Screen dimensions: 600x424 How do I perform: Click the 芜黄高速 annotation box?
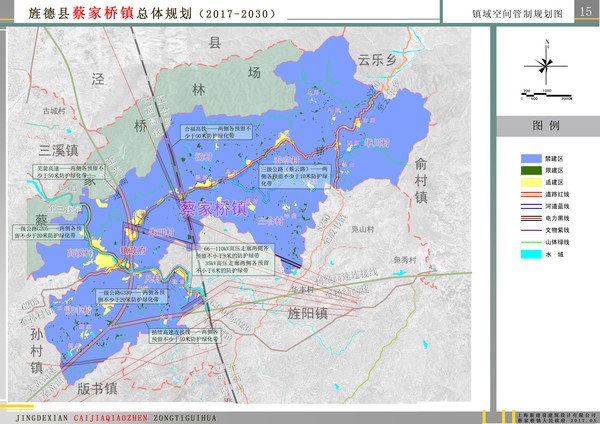click(x=68, y=172)
